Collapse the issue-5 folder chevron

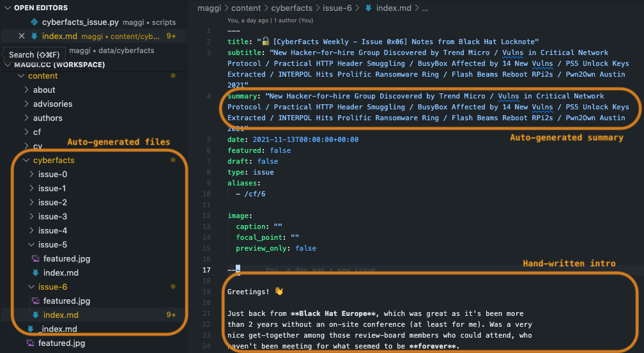point(32,245)
